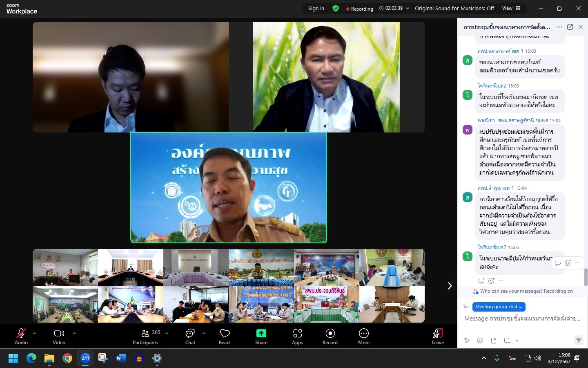Unmute the Audio microphone icon
Screen dimensions: 588x368
pos(21,333)
